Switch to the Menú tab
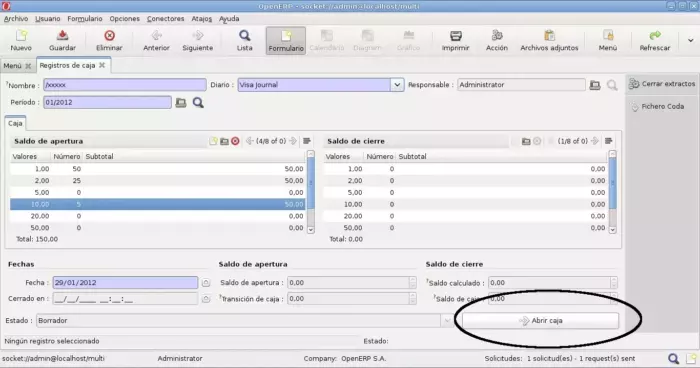 12,66
